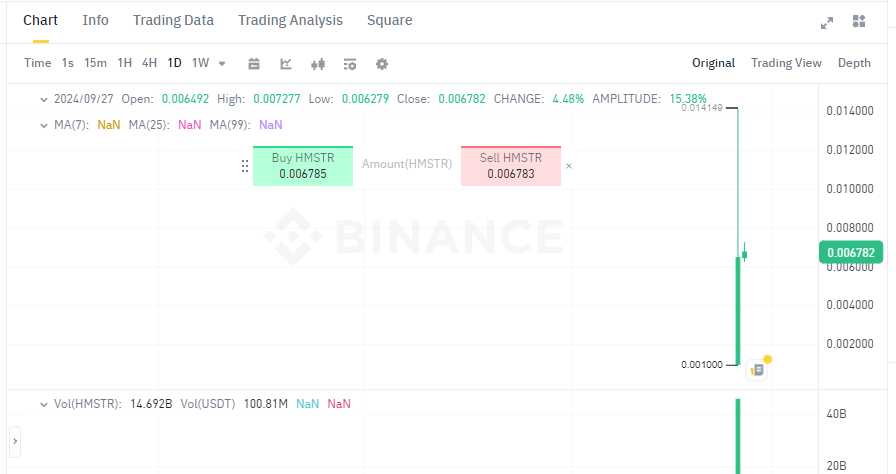Screen dimensions: 896x474
Task: Click the news marker icon below candle
Action: click(758, 369)
